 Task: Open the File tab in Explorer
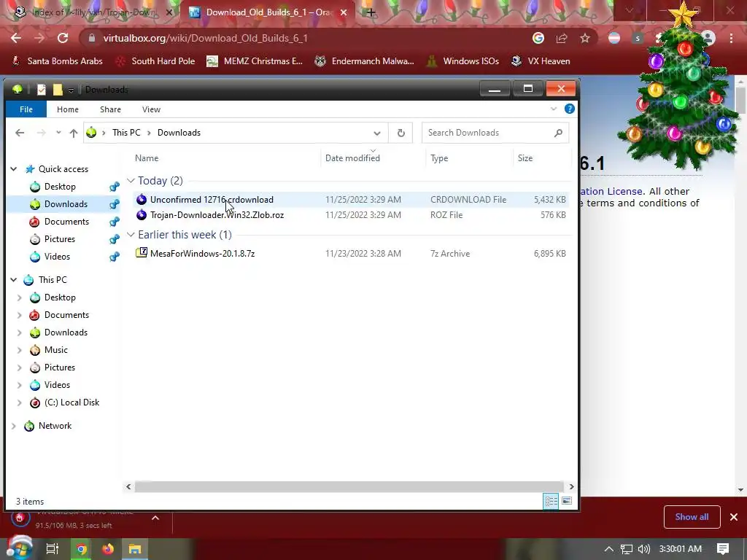(26, 109)
